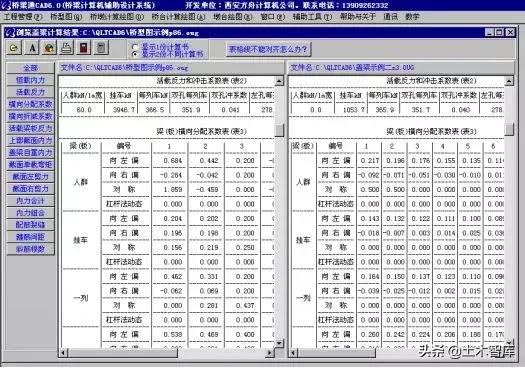Click the right pane horizontal scrollbar left arrow
This screenshot has width=525, height=368.
(293, 353)
